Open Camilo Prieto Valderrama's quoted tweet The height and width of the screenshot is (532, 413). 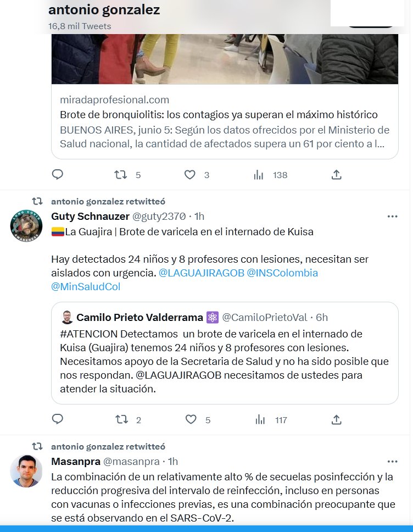click(x=225, y=353)
